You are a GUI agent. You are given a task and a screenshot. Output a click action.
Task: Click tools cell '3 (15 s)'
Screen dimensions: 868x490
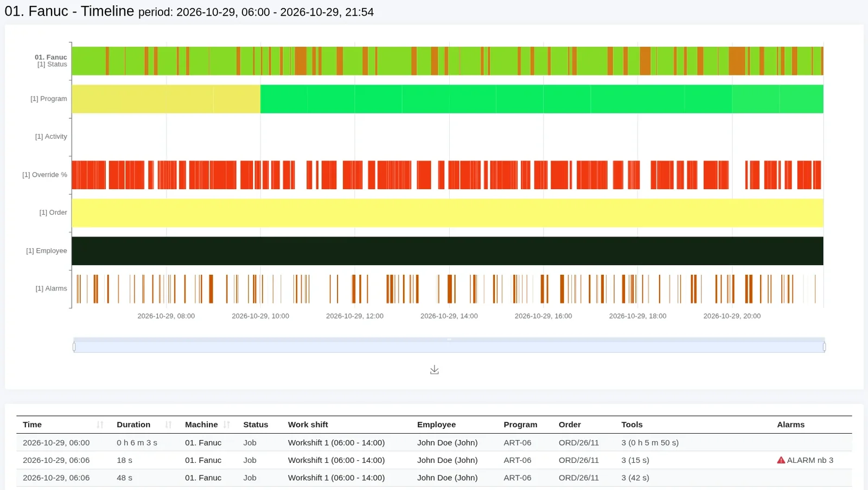(635, 460)
